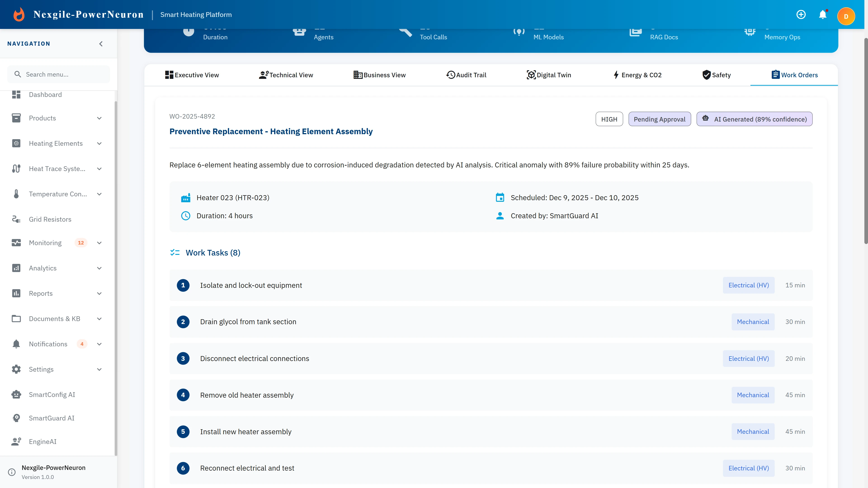Click Electrical (HV) tag on Isolate equipment task
Screen dimensions: 868x488
(x=749, y=285)
